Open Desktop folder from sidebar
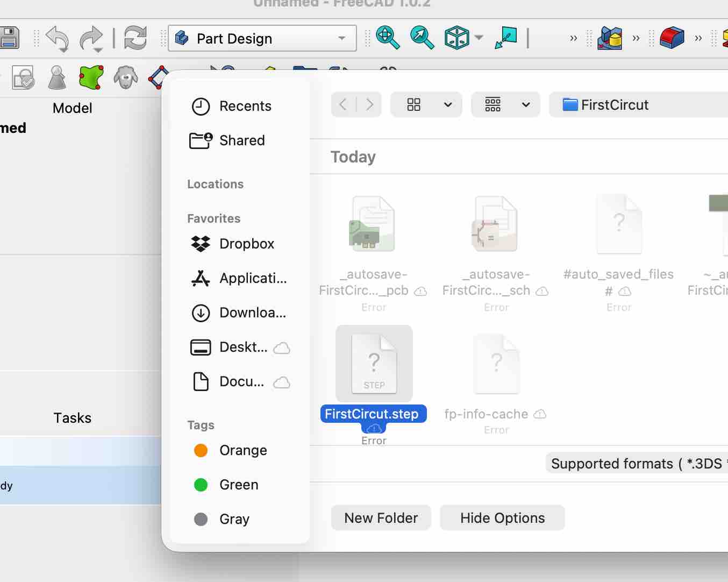 click(x=240, y=347)
